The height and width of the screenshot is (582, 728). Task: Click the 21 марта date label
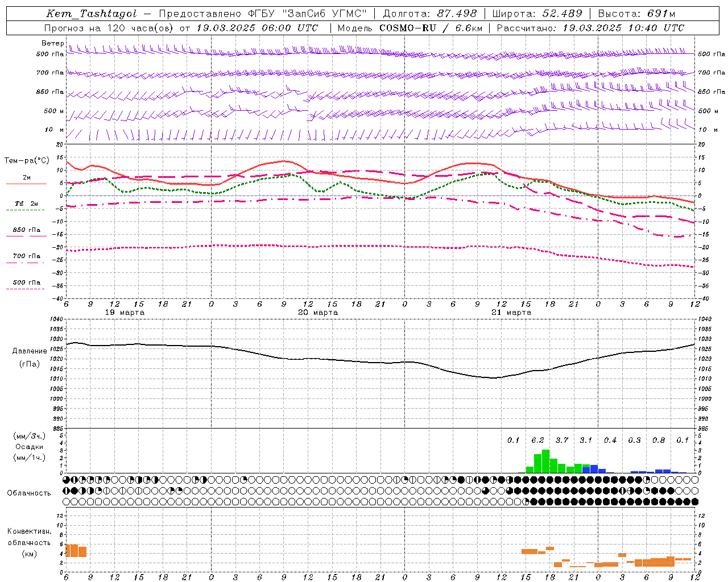(x=511, y=313)
